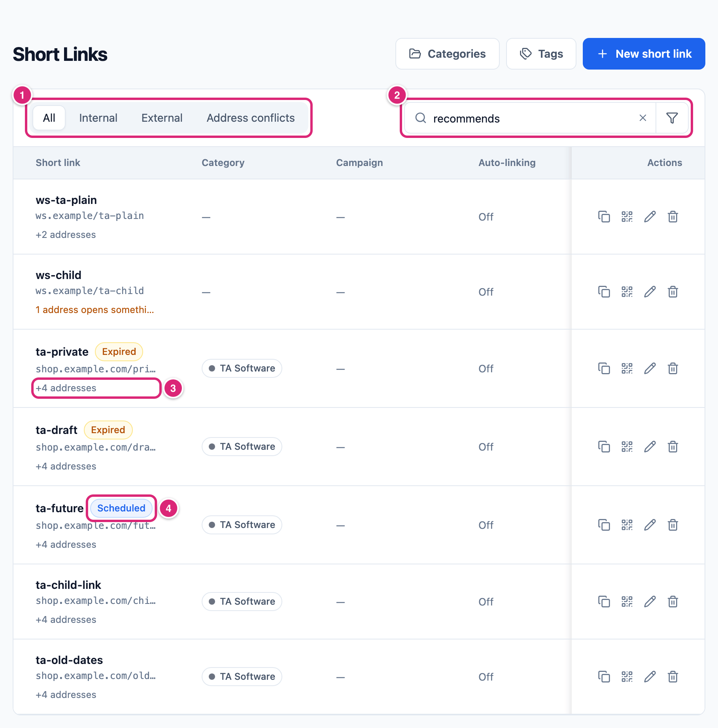Open the Address conflicts tab
The width and height of the screenshot is (718, 728).
coord(251,118)
